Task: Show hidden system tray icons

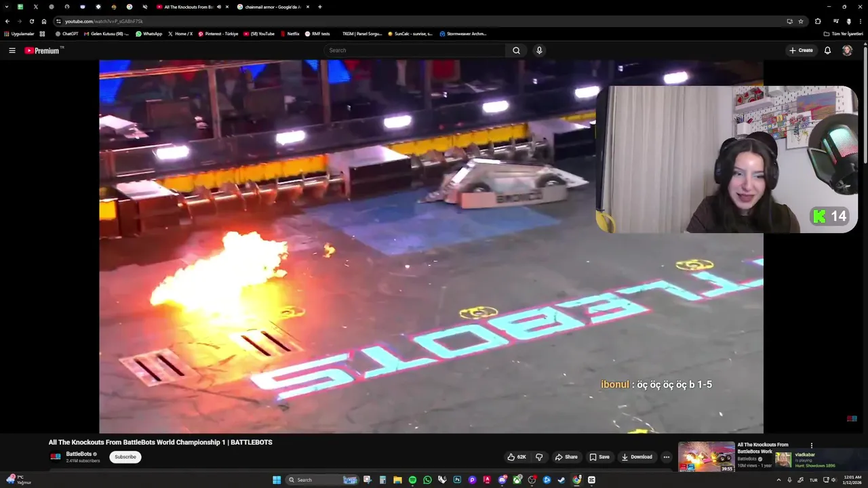Action: click(778, 480)
